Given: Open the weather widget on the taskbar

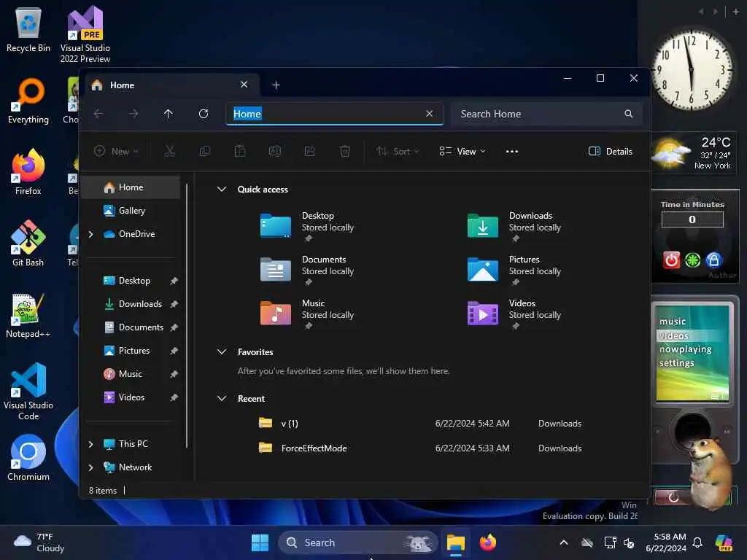Looking at the screenshot, I should coord(39,542).
